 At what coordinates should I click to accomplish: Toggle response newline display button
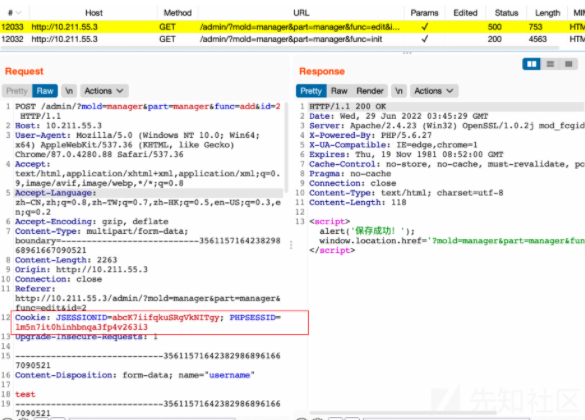pyautogui.click(x=398, y=91)
